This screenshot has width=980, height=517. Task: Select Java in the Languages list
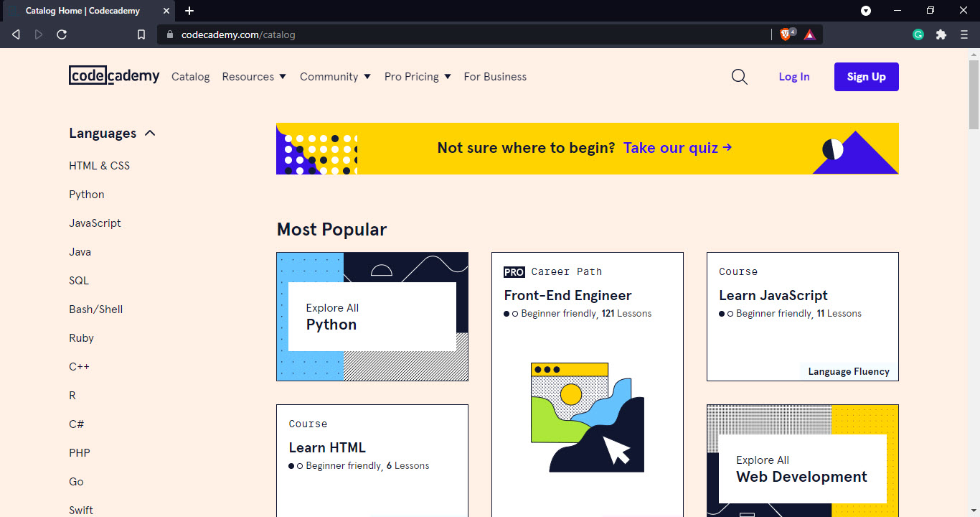[x=80, y=252]
